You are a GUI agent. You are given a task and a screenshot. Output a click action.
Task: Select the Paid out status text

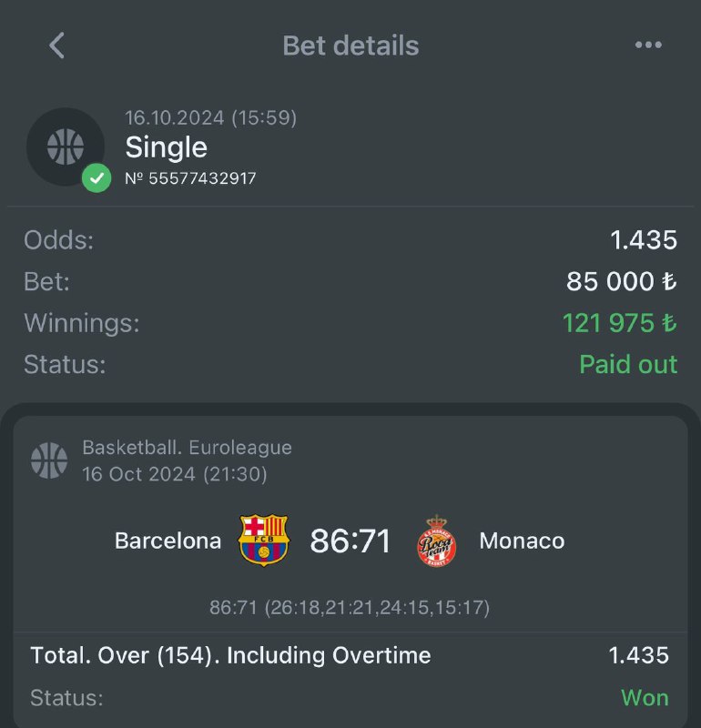(628, 365)
